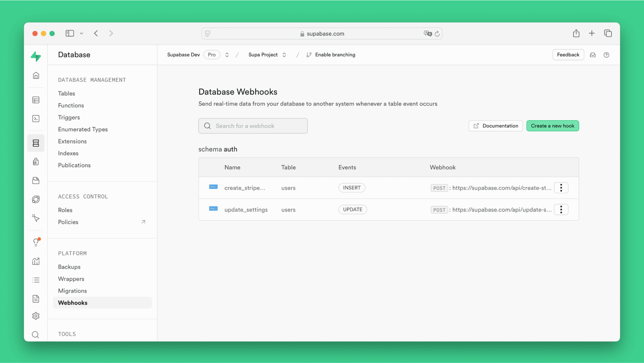Screen dimensions: 644x363
Task: Open the inbox notifications icon
Action: [x=593, y=55]
